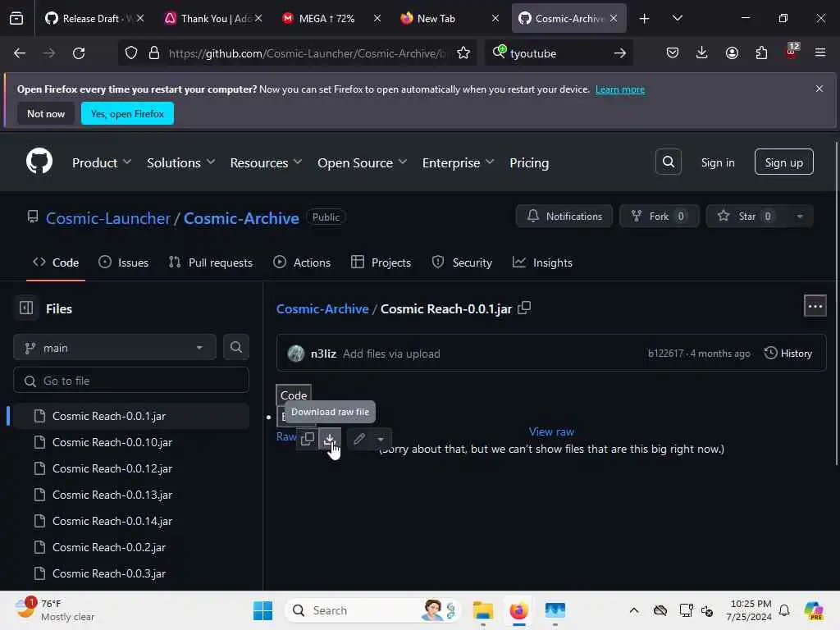Click Yes, open Firefox button
This screenshot has width=840, height=630.
pos(127,113)
